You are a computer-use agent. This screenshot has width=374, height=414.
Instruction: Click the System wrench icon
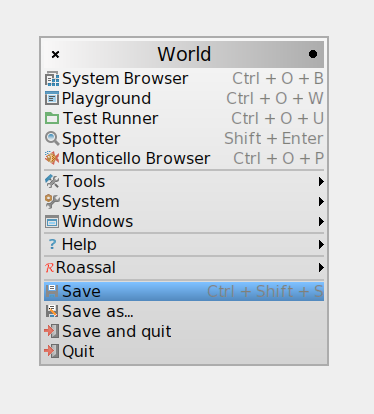52,202
